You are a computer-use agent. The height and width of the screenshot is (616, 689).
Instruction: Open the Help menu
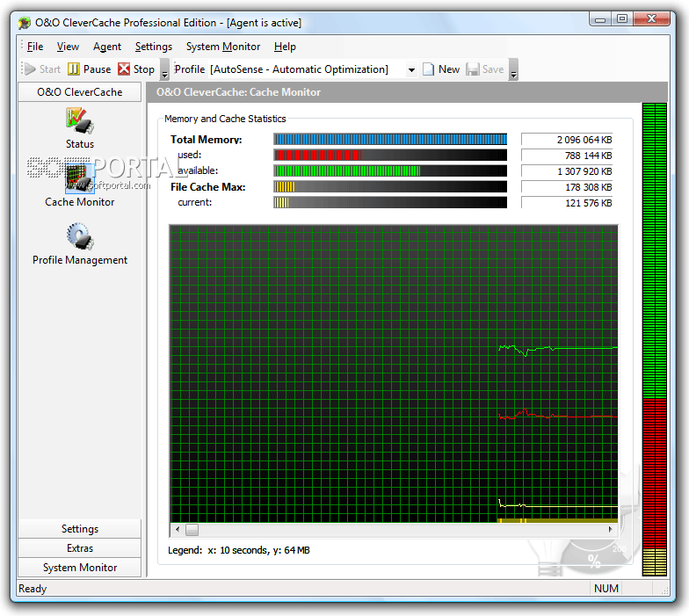pos(285,47)
